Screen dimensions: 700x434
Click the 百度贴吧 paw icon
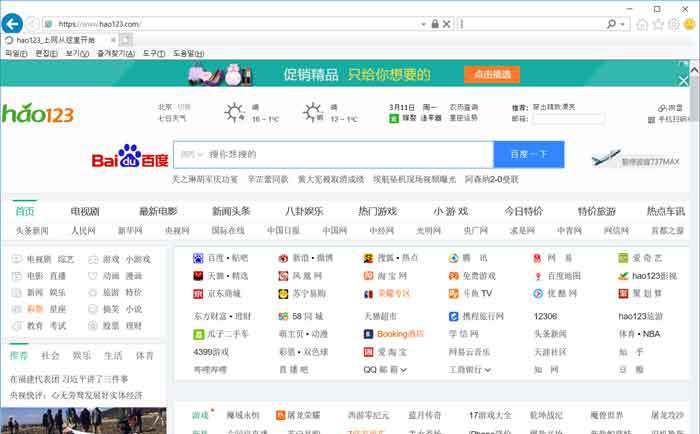(198, 258)
